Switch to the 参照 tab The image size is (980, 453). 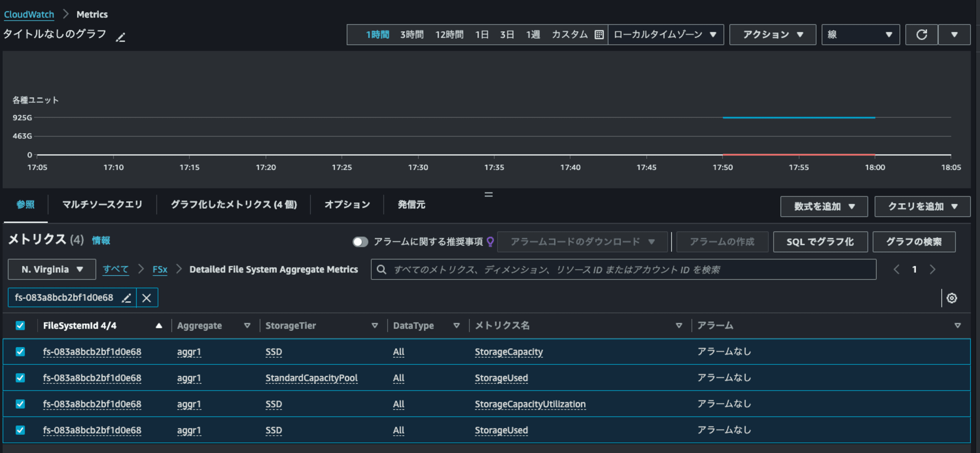pos(25,205)
